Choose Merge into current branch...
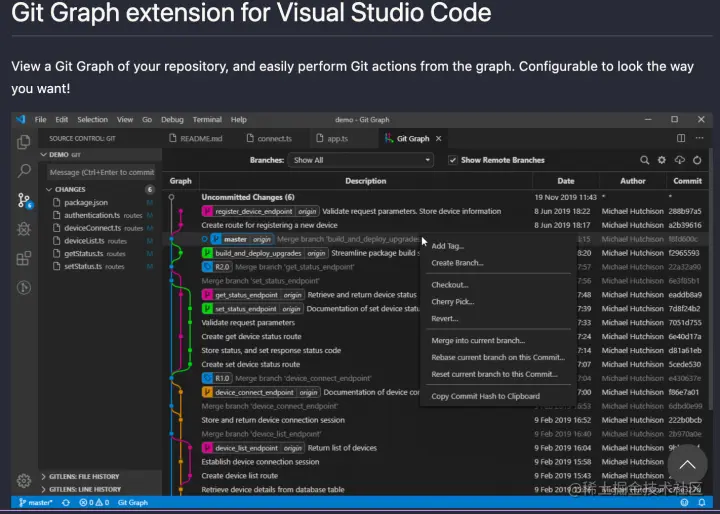The height and width of the screenshot is (514, 720). coord(498,341)
